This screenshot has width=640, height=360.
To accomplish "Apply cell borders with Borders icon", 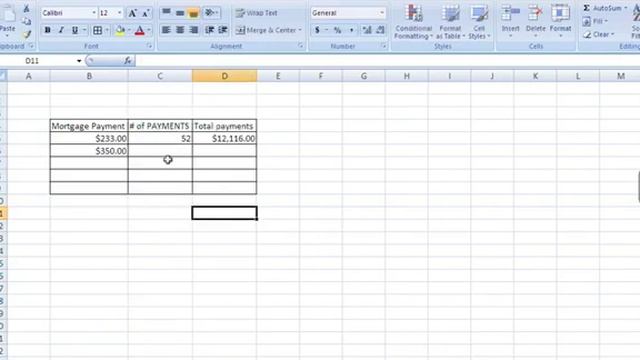I will (x=98, y=30).
